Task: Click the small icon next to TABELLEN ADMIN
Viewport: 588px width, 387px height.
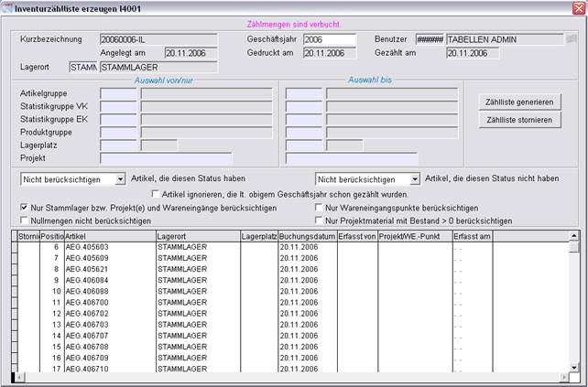Action: [572, 39]
